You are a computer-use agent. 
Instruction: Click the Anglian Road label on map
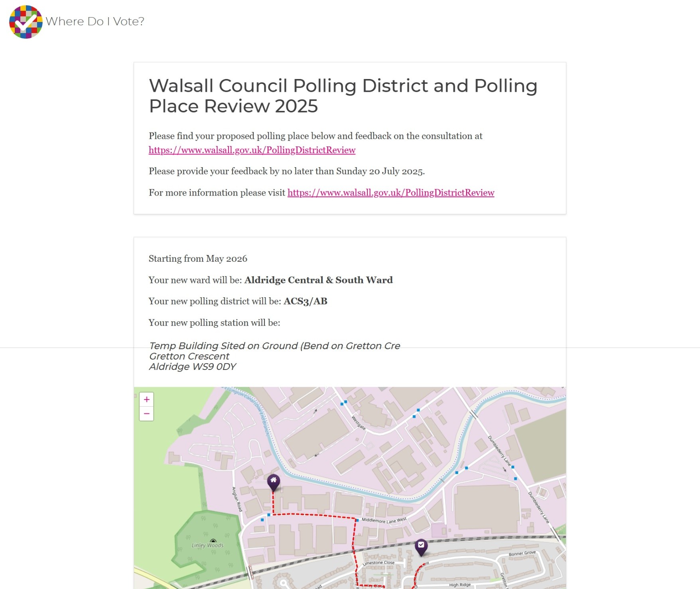pos(237,499)
